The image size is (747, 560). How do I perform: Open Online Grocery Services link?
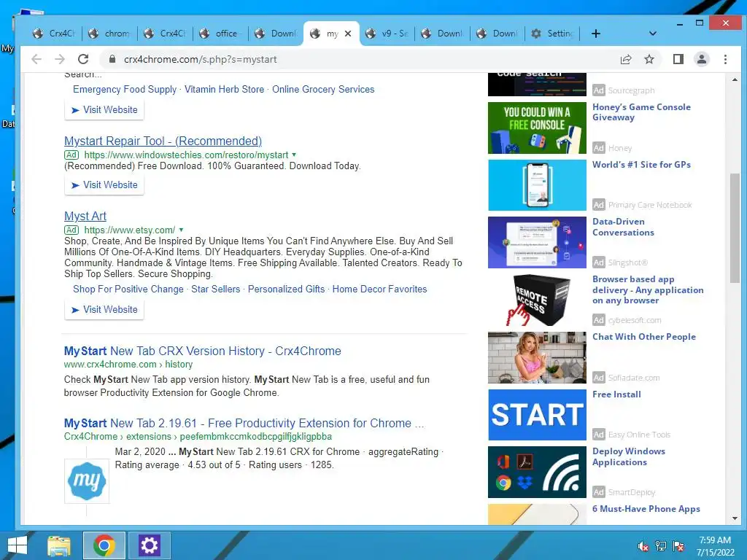click(323, 89)
